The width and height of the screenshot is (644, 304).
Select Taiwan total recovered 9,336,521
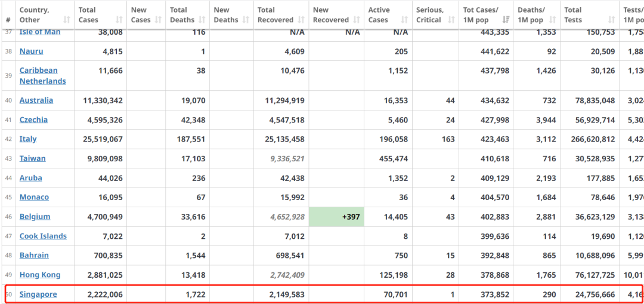pos(287,158)
